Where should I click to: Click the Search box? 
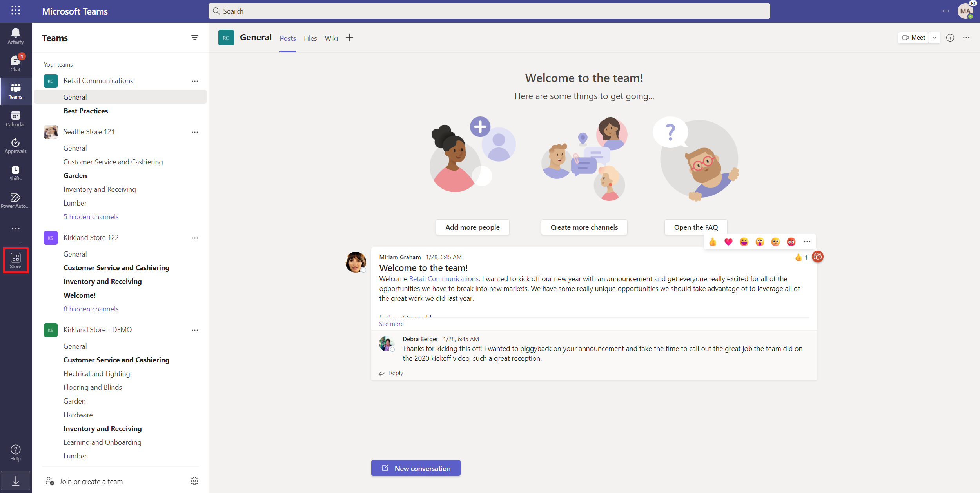(x=489, y=11)
